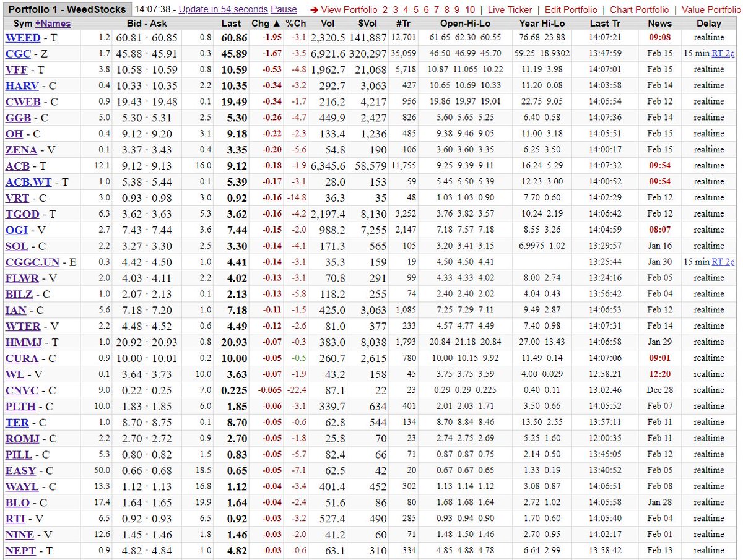743x560 pixels.
Task: Open the BILZ symbol link
Action: point(19,295)
